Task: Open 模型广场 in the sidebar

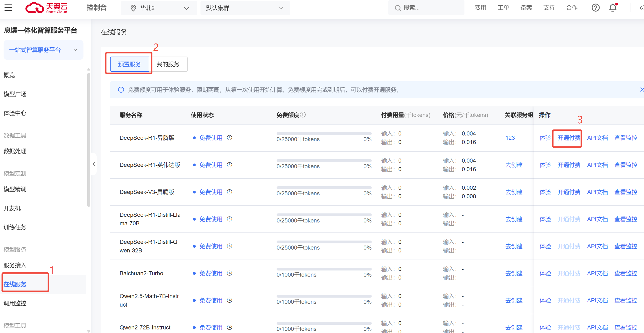Action: (x=15, y=94)
